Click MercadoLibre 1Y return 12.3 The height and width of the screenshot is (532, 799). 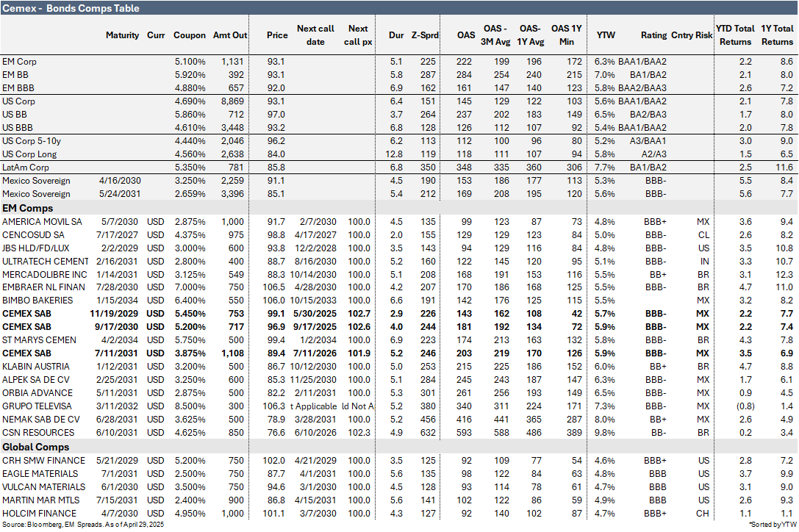pyautogui.click(x=784, y=275)
